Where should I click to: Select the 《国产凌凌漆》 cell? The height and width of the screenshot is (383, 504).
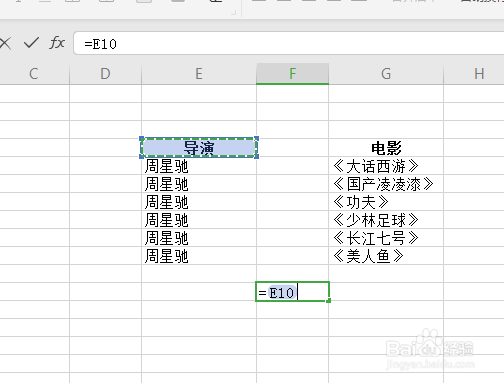coord(386,184)
